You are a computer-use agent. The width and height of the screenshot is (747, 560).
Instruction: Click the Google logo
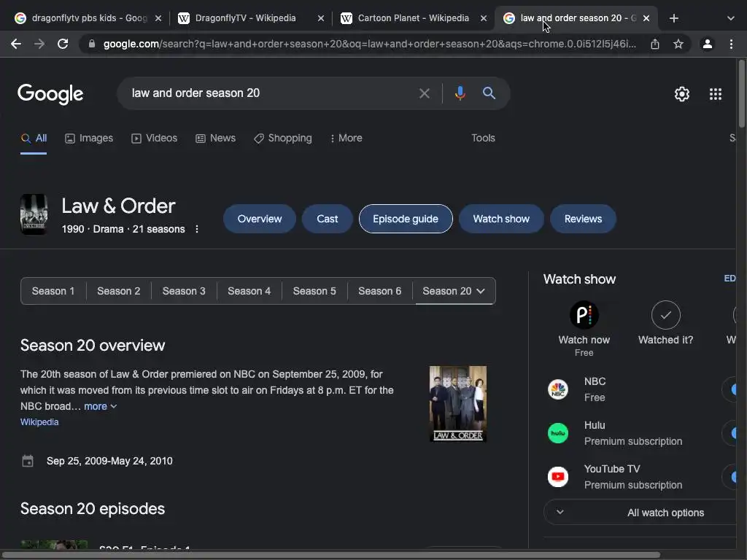click(x=50, y=94)
